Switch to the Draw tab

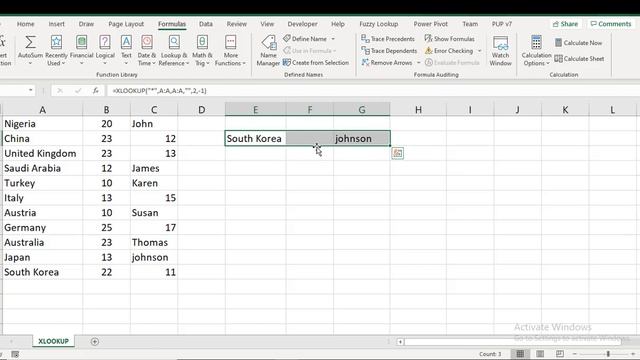(x=86, y=24)
